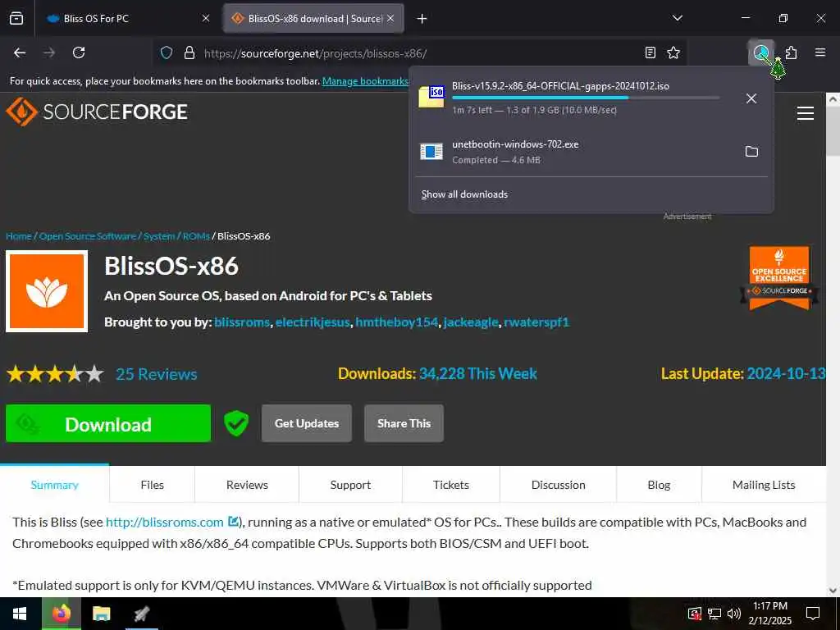Show site security padlock info
The image size is (840, 630).
(189, 53)
